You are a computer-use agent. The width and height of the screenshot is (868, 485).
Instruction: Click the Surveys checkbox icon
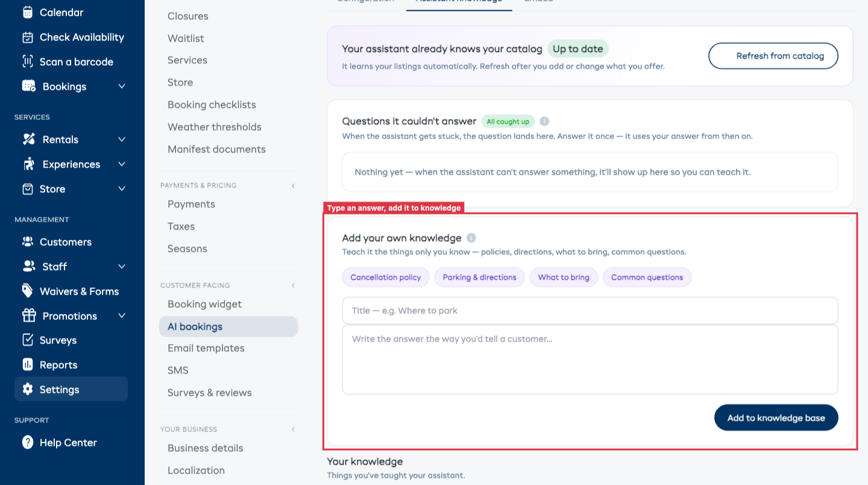tap(28, 340)
